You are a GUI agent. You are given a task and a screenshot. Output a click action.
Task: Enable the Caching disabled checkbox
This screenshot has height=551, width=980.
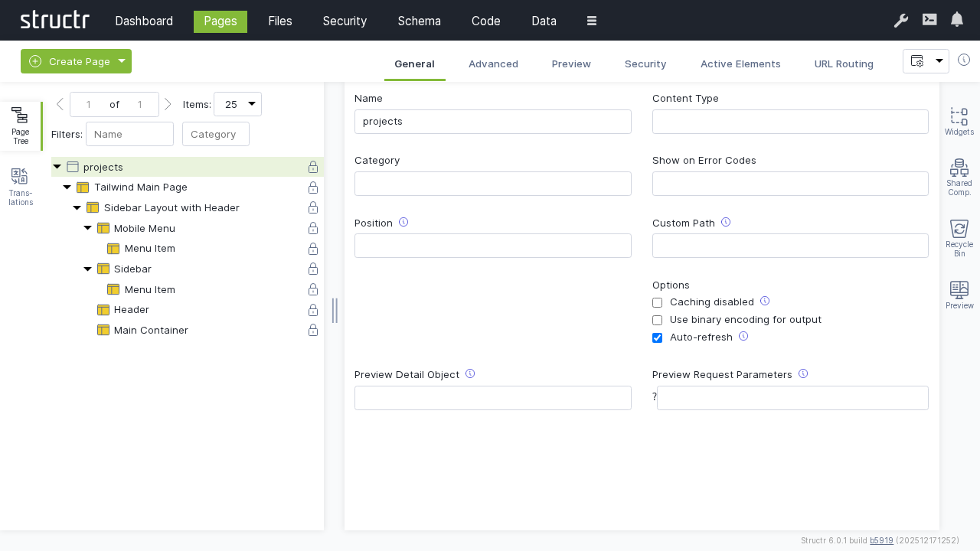click(657, 303)
